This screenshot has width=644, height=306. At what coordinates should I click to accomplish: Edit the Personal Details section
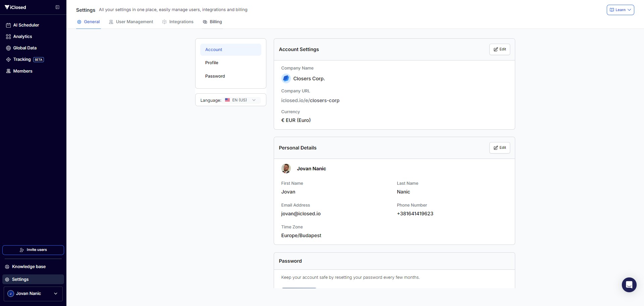[499, 148]
